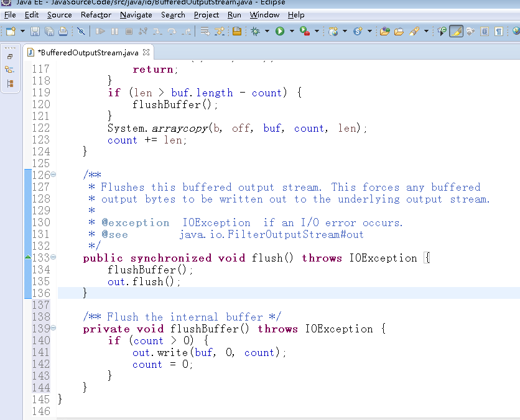Click the Step Into icon

click(157, 31)
